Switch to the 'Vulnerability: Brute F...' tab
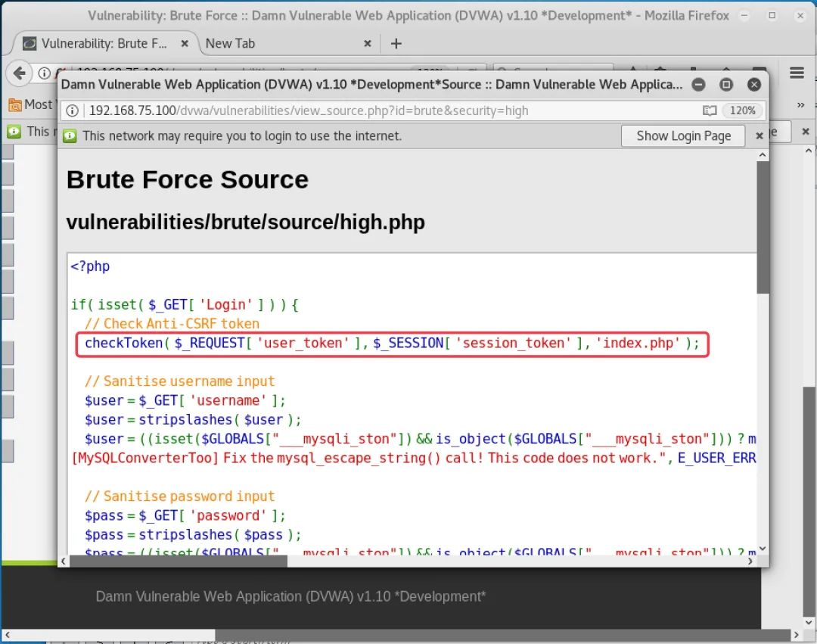The image size is (817, 644). [x=104, y=44]
